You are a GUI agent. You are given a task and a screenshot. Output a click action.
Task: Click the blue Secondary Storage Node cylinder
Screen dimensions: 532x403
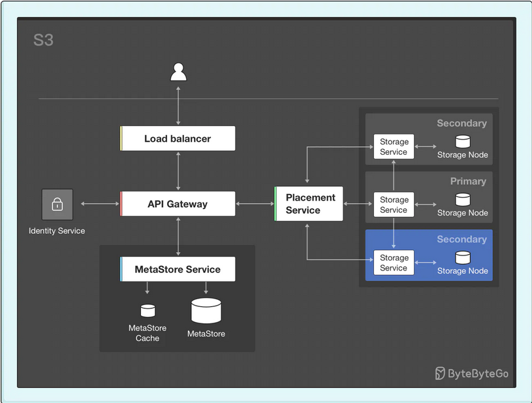click(462, 257)
